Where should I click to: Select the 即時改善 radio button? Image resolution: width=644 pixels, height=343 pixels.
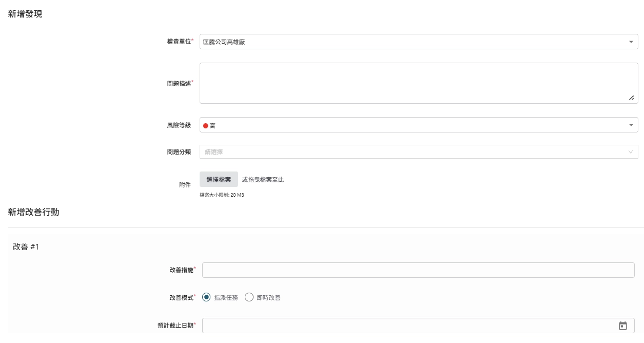(x=249, y=297)
